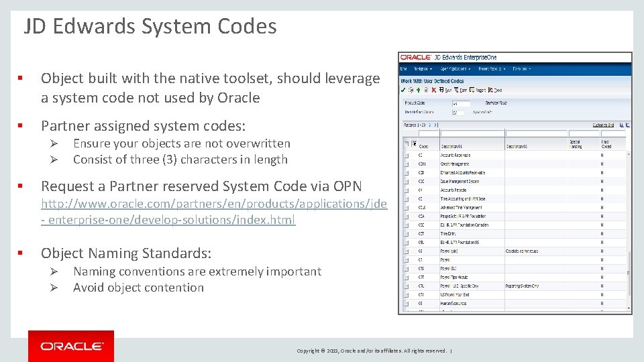Click the green plus Add icon
The width and height of the screenshot is (644, 362).
click(418, 90)
